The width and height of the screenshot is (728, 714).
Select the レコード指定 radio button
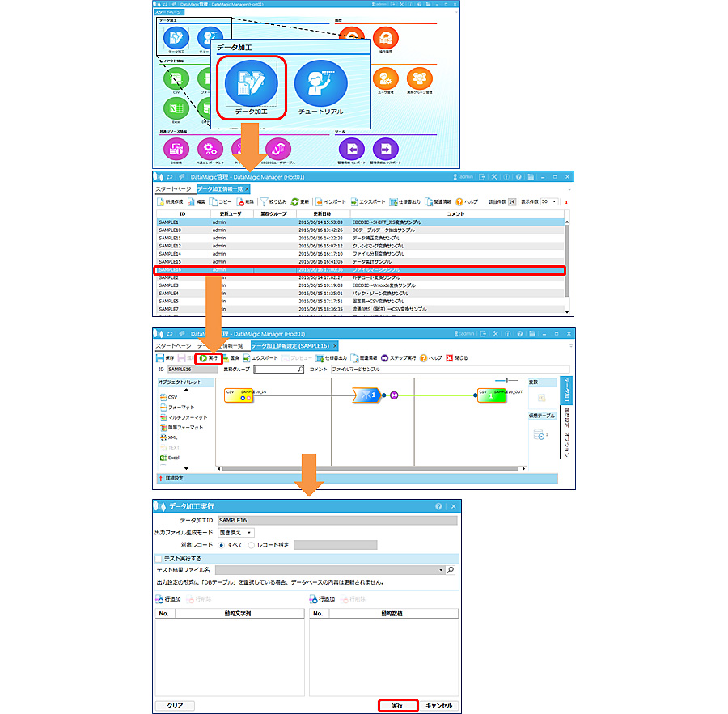tap(251, 545)
